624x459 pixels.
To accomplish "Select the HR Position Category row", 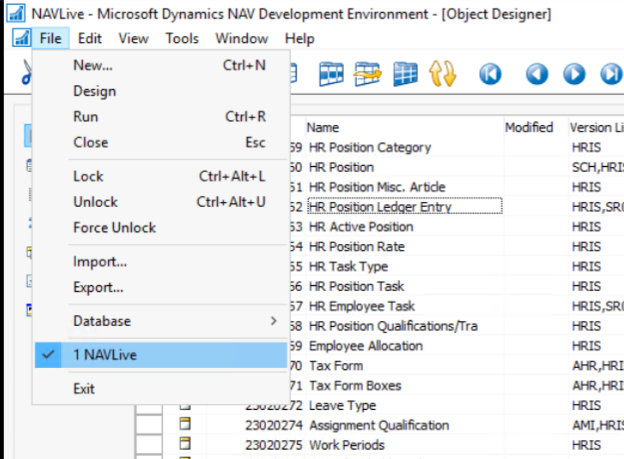I will point(405,147).
